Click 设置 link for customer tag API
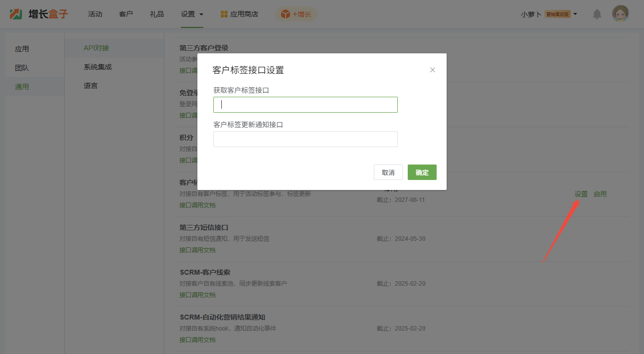The width and height of the screenshot is (644, 354). (581, 194)
